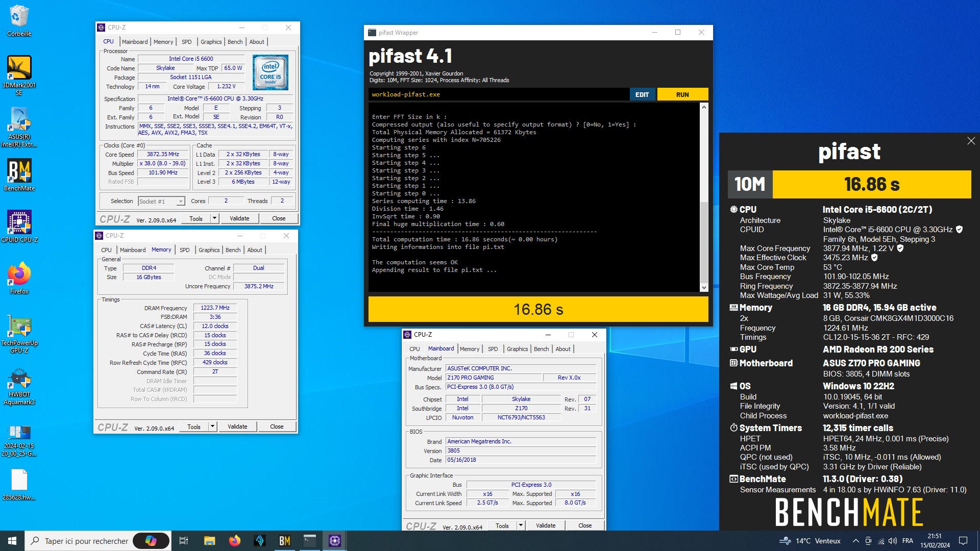Click the BIOS Version 3805 field
The width and height of the screenshot is (980, 551).
tap(521, 450)
